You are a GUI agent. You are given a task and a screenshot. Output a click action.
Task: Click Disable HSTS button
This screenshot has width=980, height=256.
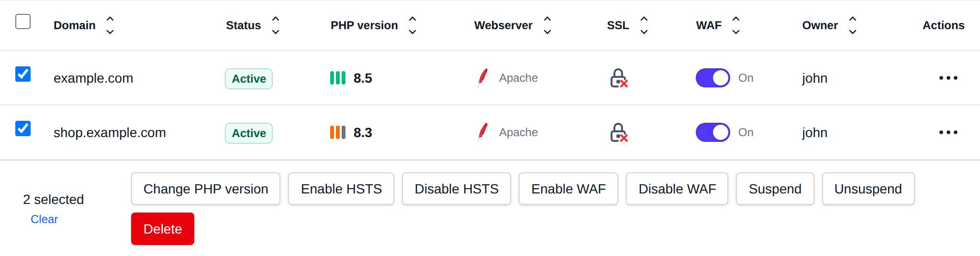457,189
